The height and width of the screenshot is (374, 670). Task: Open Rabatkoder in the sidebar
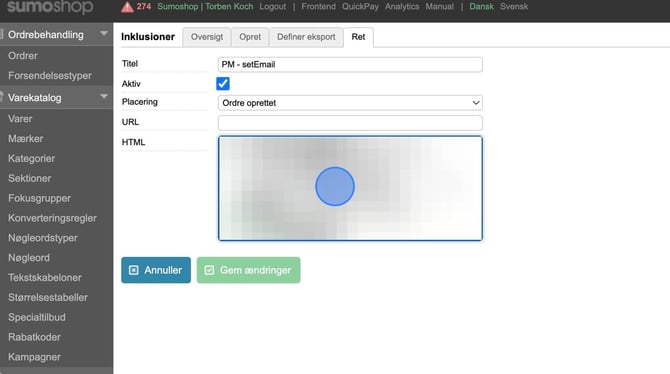(34, 337)
